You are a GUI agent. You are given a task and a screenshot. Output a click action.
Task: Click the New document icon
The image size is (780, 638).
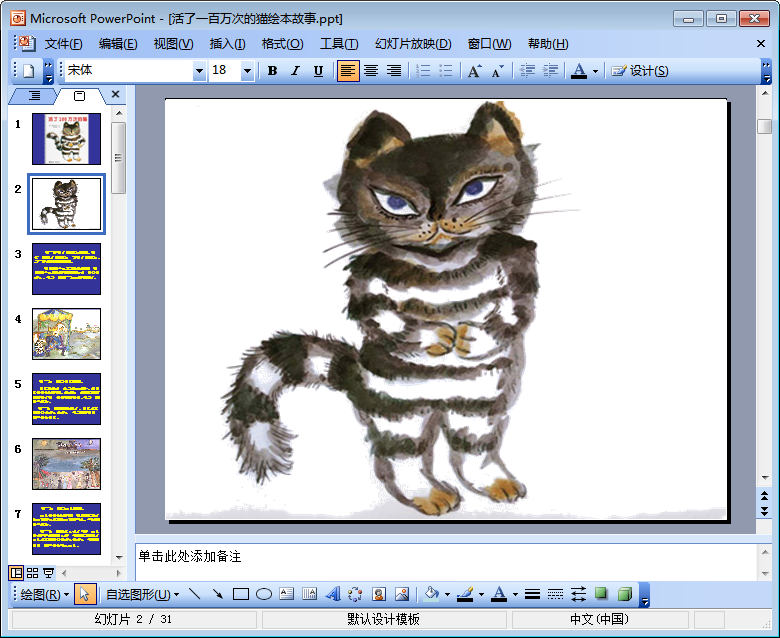tap(28, 71)
